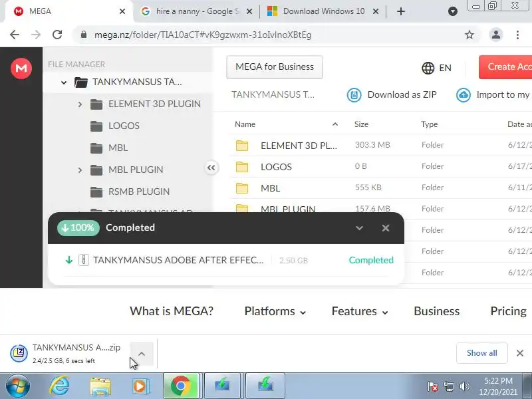The width and height of the screenshot is (532, 399).
Task: Reload the page with the refresh icon
Action: (x=57, y=35)
